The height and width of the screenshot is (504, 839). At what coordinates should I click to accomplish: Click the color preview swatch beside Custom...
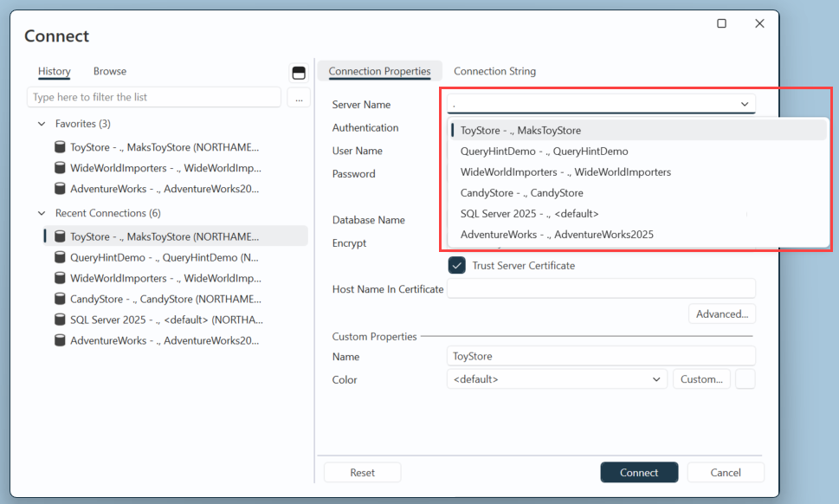[745, 378]
